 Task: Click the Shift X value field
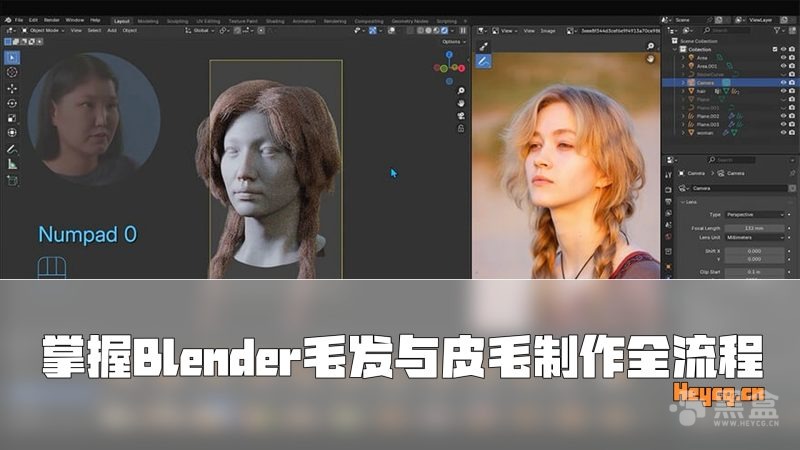click(x=755, y=252)
